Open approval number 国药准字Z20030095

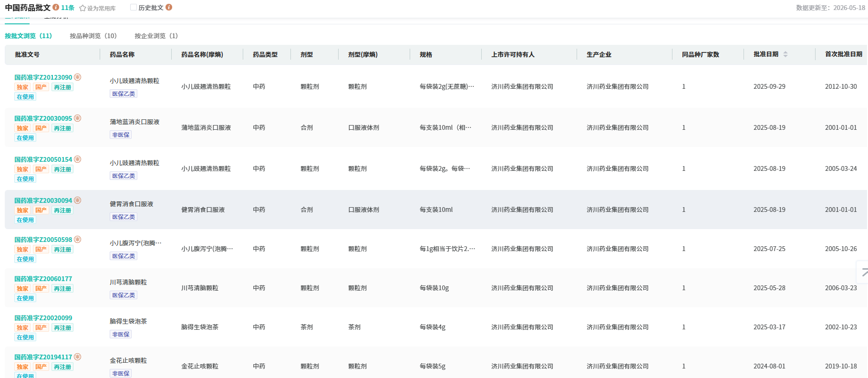(x=43, y=118)
